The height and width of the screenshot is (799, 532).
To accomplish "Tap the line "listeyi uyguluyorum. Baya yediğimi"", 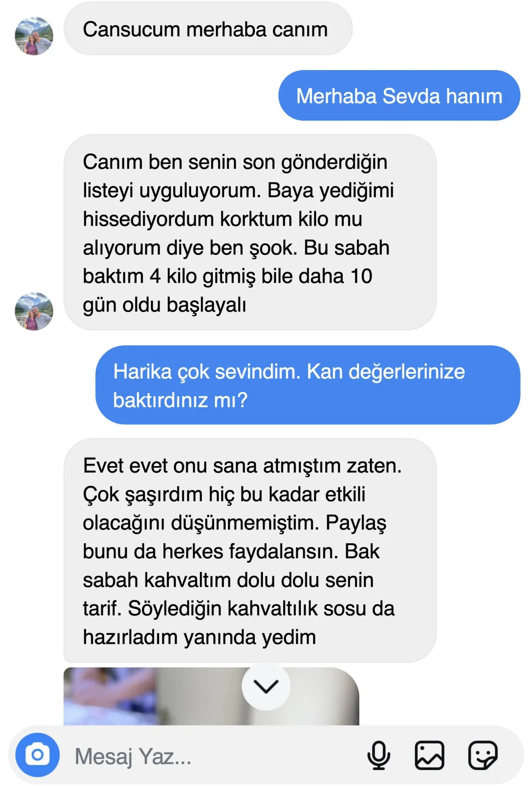I will tap(238, 191).
